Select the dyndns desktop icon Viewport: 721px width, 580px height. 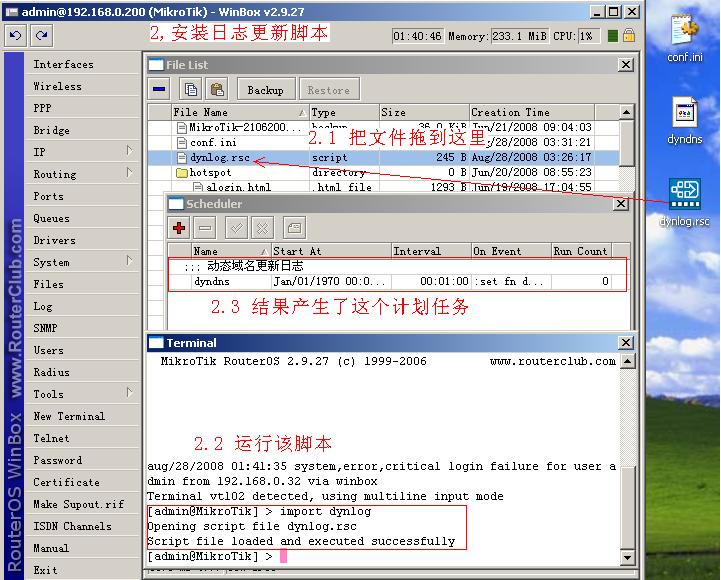tap(685, 121)
